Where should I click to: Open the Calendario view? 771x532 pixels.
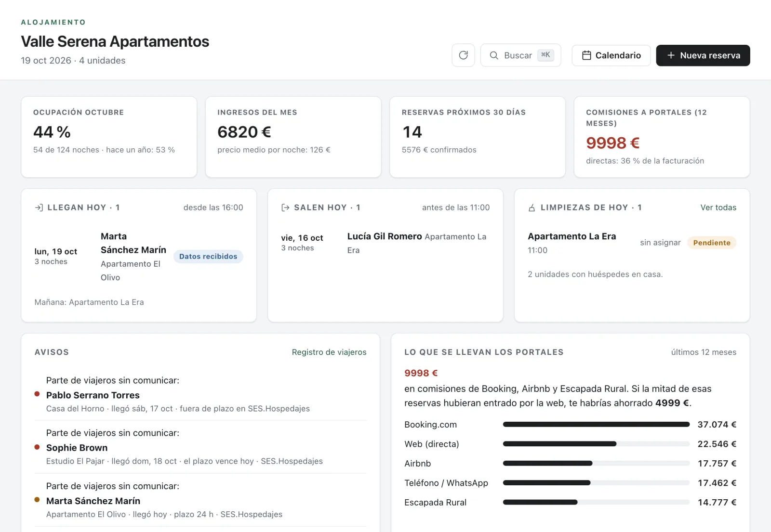click(x=611, y=55)
